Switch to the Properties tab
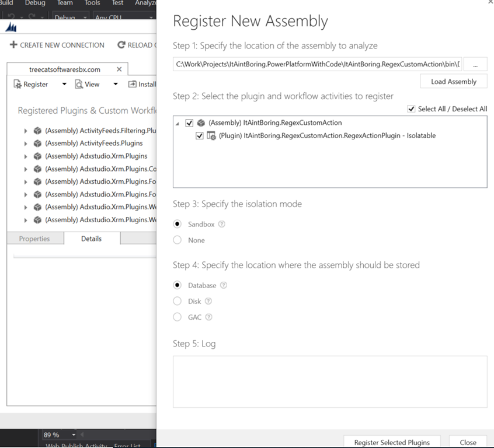Screen dimensions: 494x448 (34, 239)
